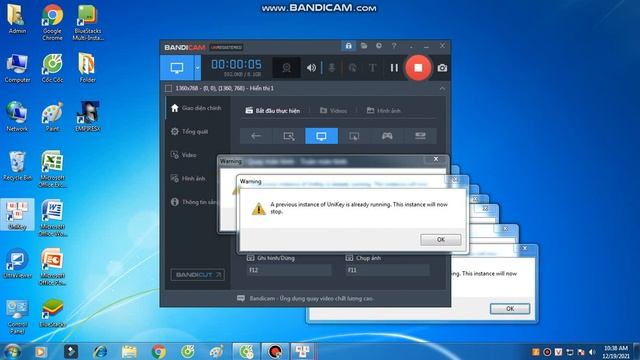The height and width of the screenshot is (360, 640).
Task: Select game recording mode gamepad icon
Action: tap(387, 136)
